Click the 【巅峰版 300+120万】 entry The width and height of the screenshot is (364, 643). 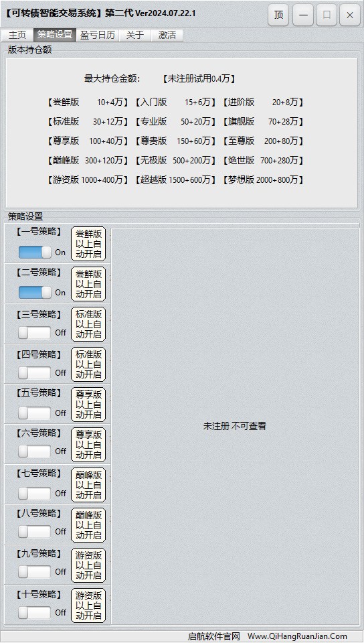pyautogui.click(x=87, y=160)
